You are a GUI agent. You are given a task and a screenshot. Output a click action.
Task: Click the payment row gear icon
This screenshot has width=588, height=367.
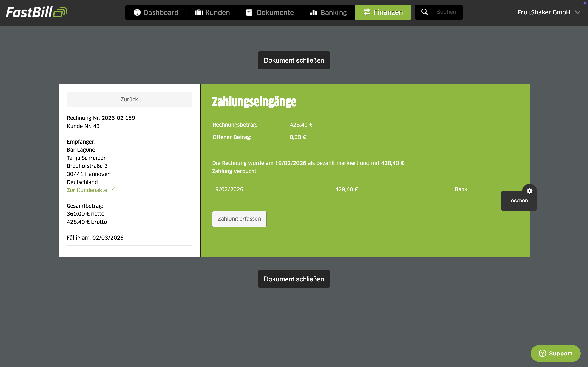529,191
